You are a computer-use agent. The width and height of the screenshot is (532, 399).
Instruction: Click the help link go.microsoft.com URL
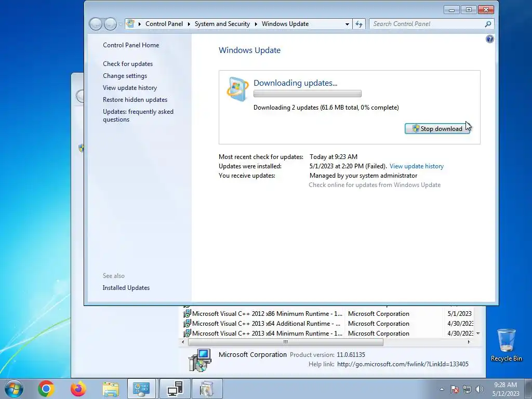[x=403, y=364]
